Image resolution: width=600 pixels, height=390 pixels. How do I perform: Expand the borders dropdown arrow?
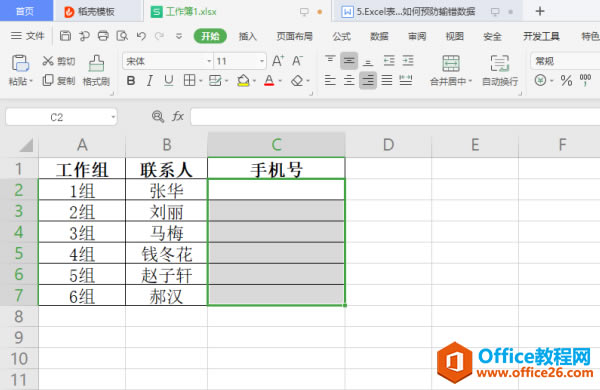[x=201, y=81]
